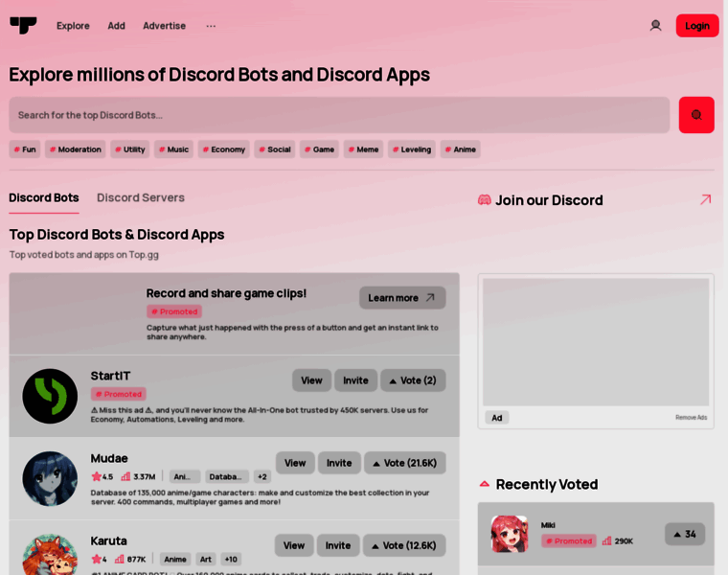Select the Utility tag
Screen dimensions: 728x575
click(130, 149)
